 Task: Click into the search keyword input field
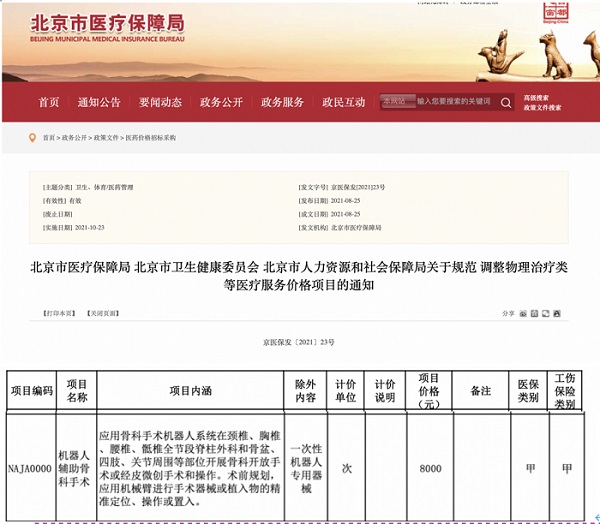point(455,101)
